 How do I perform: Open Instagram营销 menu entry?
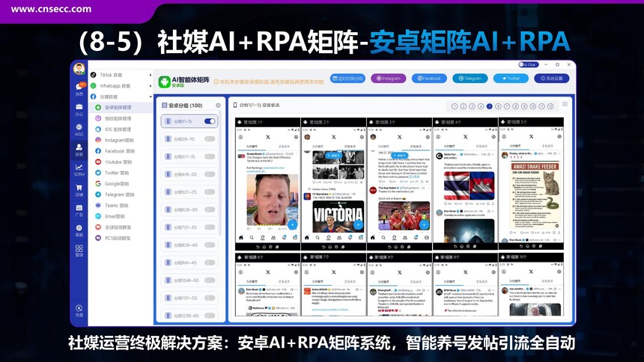pyautogui.click(x=121, y=140)
